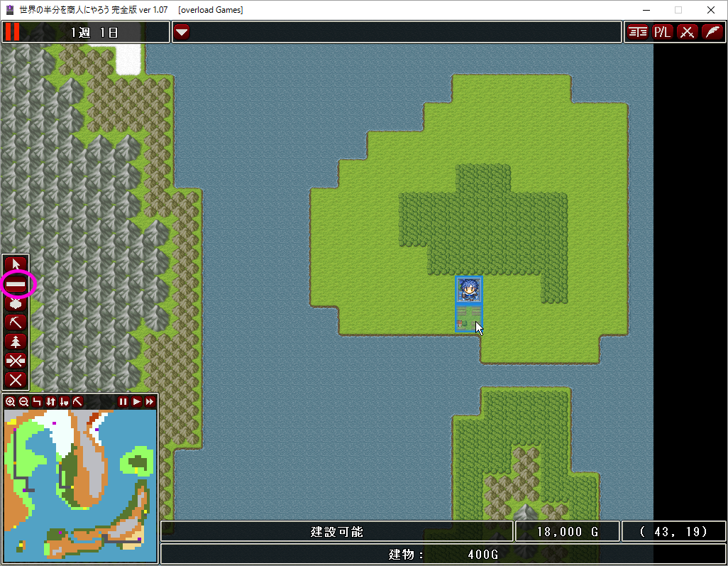This screenshot has height=566, width=728.
Task: Click the town tile below the character
Action: tap(469, 318)
